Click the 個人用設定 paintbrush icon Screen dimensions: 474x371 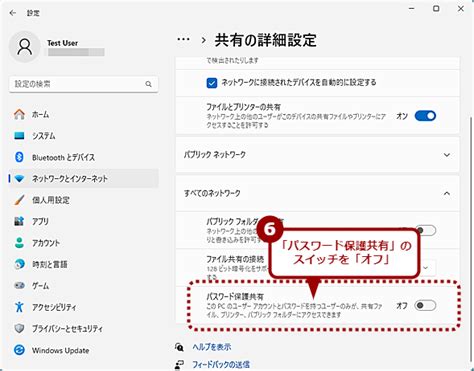pos(19,200)
